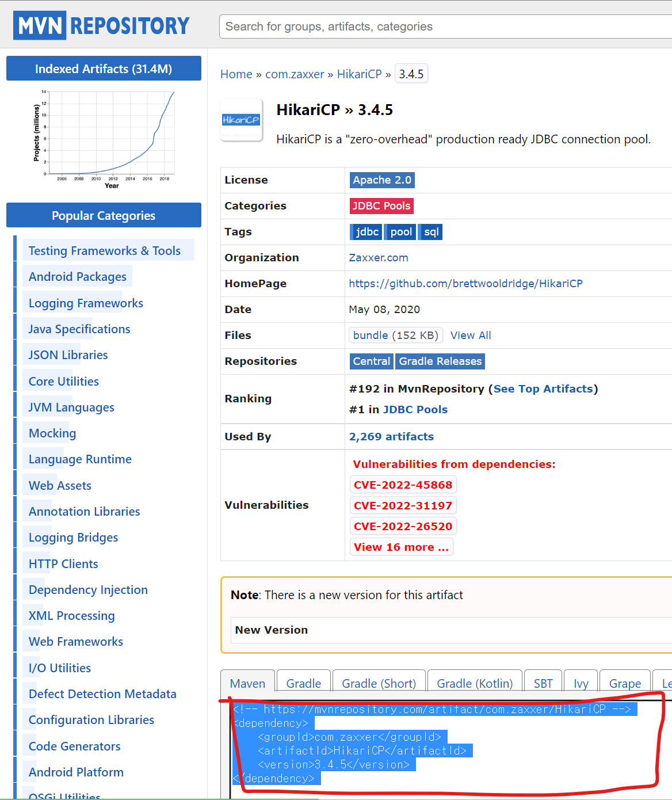Screen dimensions: 672x800
Task: Select the sql tag
Action: (430, 232)
